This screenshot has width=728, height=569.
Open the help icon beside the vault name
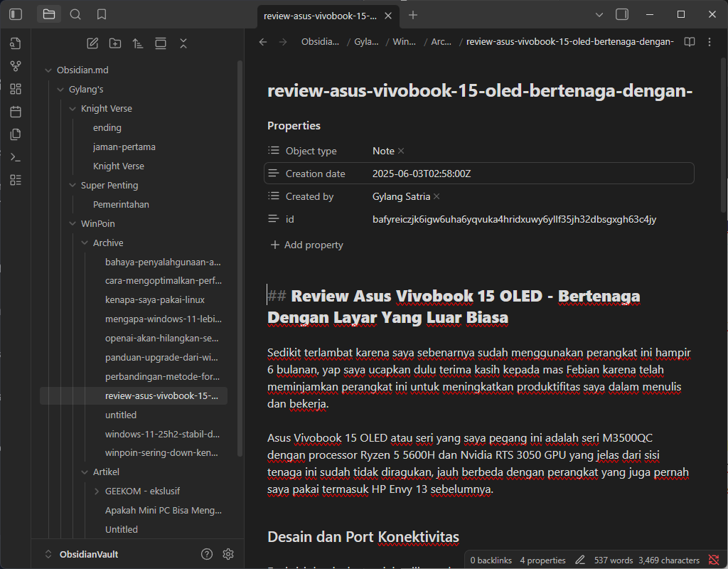207,554
